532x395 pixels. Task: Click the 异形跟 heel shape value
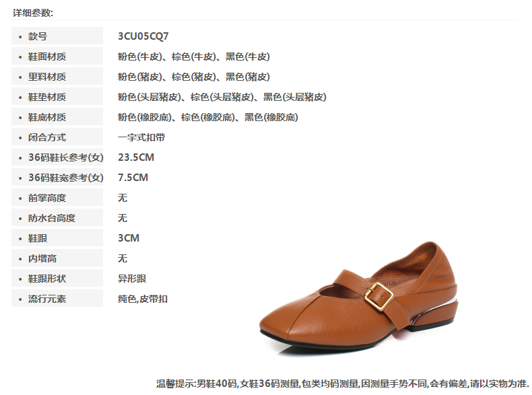pyautogui.click(x=132, y=279)
